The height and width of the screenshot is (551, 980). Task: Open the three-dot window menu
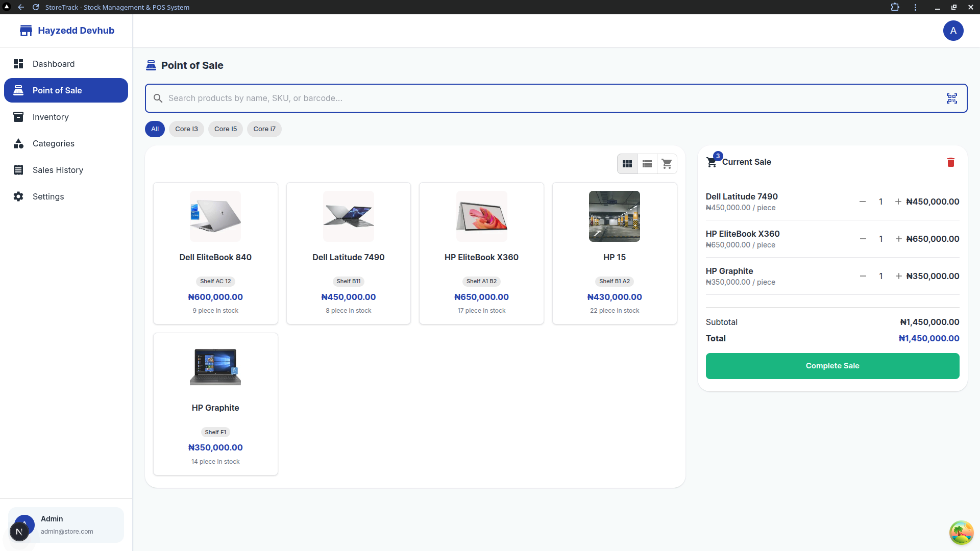coord(915,7)
